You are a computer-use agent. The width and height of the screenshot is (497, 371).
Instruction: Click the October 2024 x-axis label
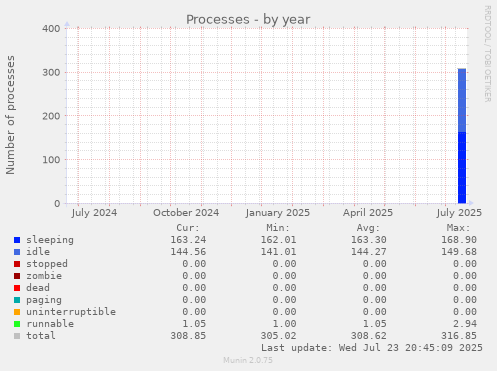pyautogui.click(x=186, y=213)
